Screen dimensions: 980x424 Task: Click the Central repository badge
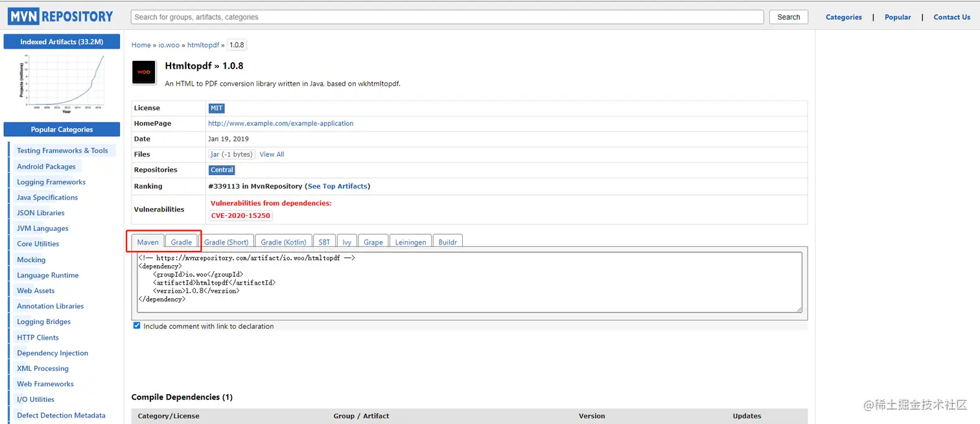click(222, 170)
